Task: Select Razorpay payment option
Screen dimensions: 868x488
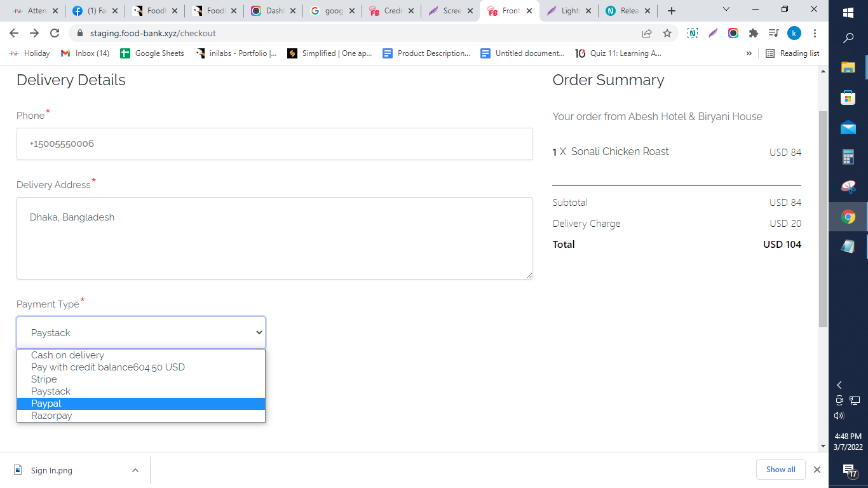Action: (141, 416)
